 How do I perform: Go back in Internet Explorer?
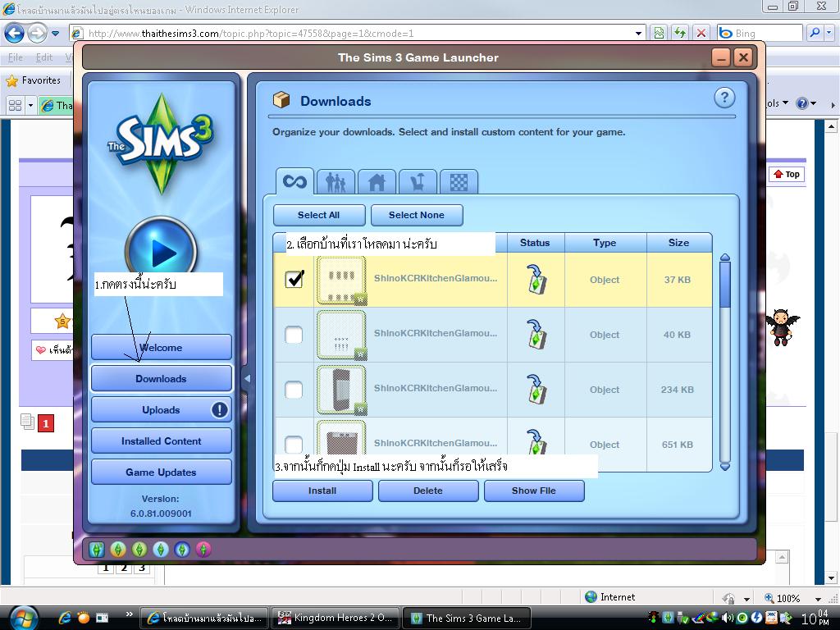(15, 33)
